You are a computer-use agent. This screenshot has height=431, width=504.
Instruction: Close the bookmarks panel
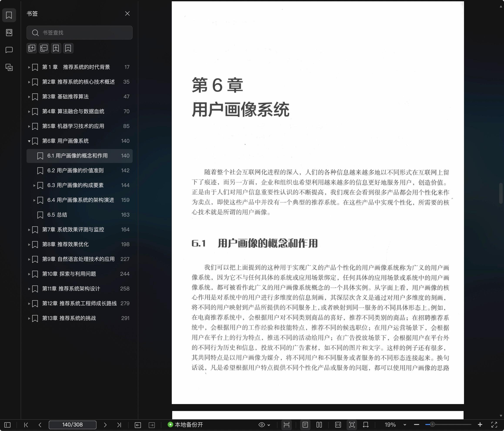(x=127, y=14)
